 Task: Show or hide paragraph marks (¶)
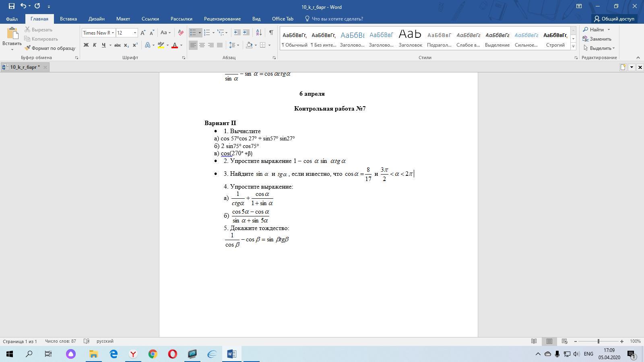pos(271,33)
